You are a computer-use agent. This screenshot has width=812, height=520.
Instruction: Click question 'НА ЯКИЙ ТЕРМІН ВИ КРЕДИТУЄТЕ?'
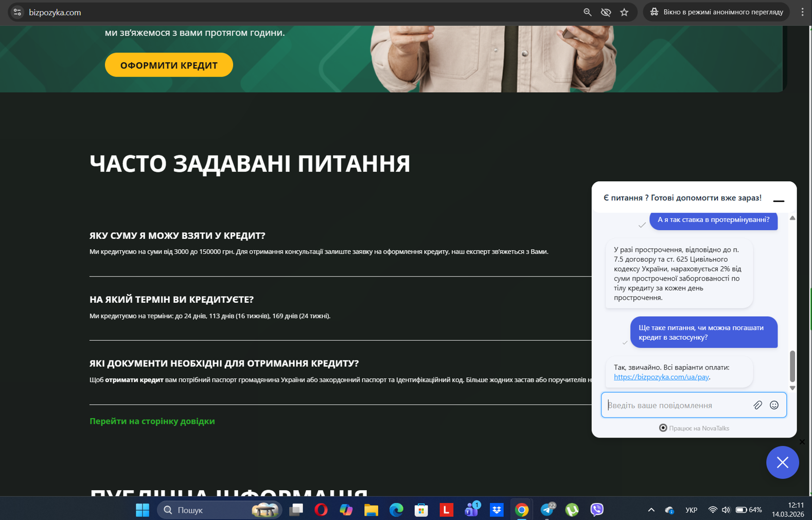pyautogui.click(x=171, y=299)
